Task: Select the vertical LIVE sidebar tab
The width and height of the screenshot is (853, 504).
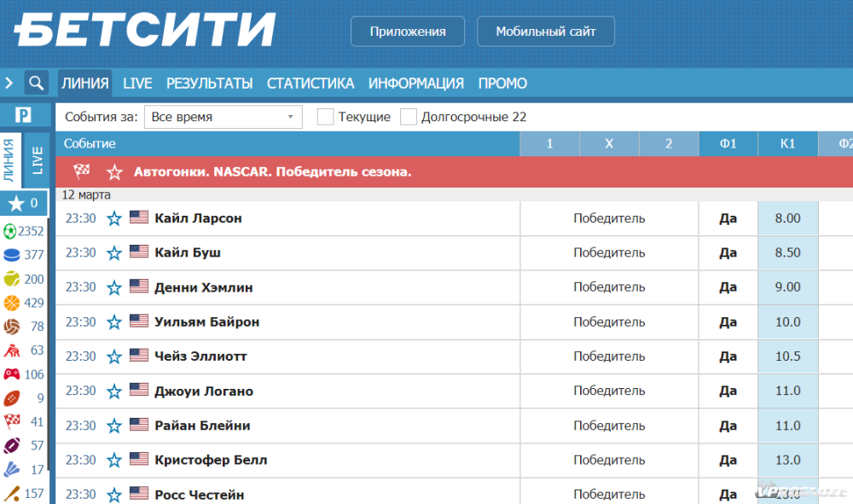Action: [x=37, y=159]
